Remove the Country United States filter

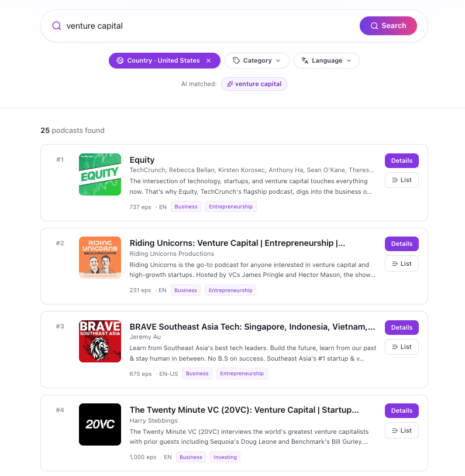coord(208,60)
